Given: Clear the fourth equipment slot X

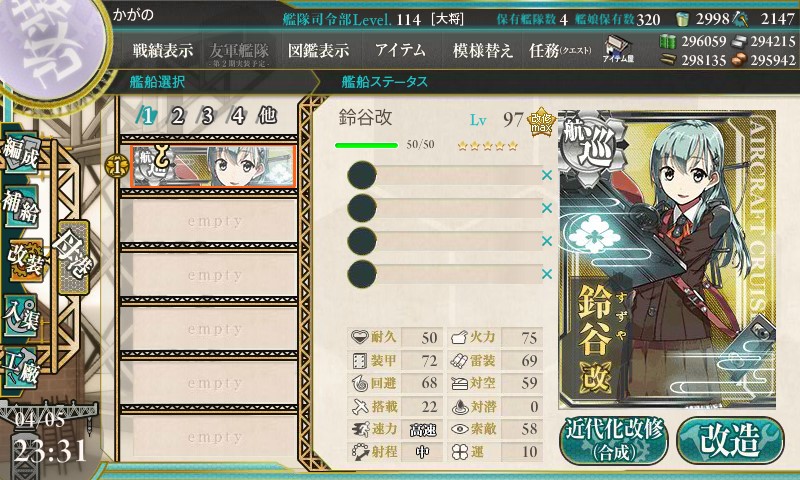Looking at the screenshot, I should (x=546, y=274).
